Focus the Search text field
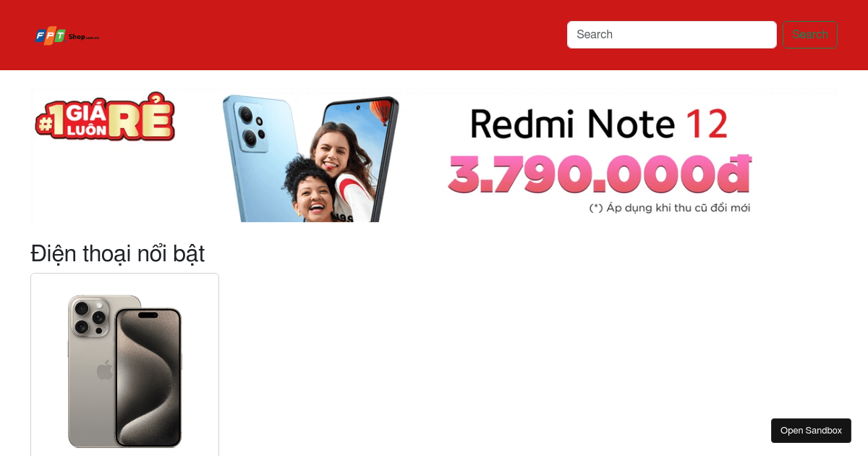 672,35
